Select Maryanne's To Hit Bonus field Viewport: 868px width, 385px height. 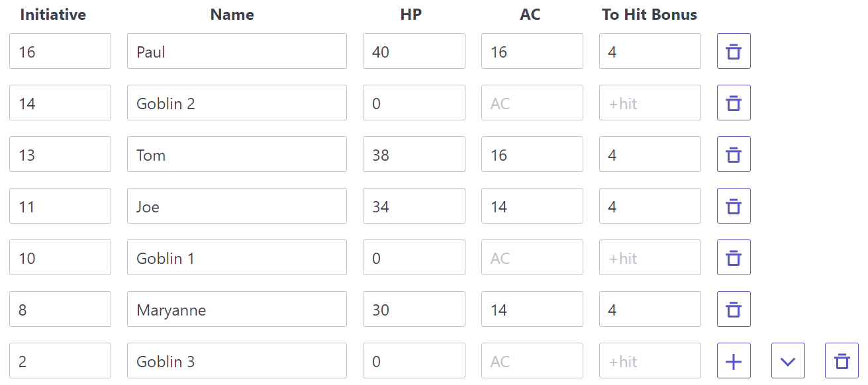point(650,309)
